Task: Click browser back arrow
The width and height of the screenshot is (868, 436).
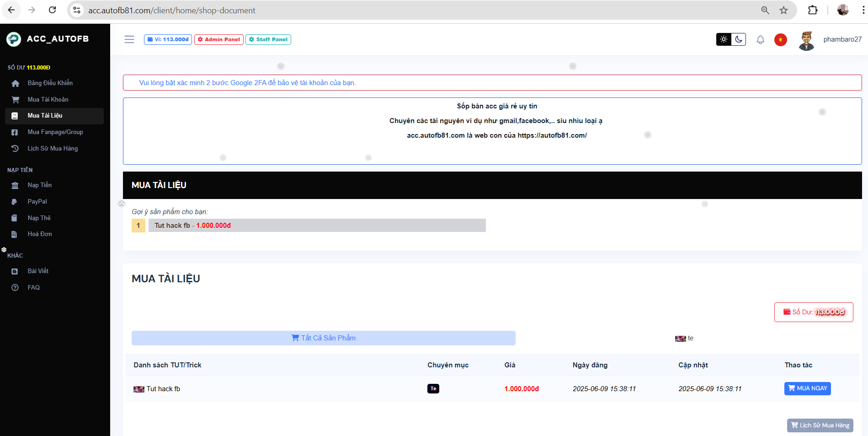Action: pyautogui.click(x=11, y=10)
